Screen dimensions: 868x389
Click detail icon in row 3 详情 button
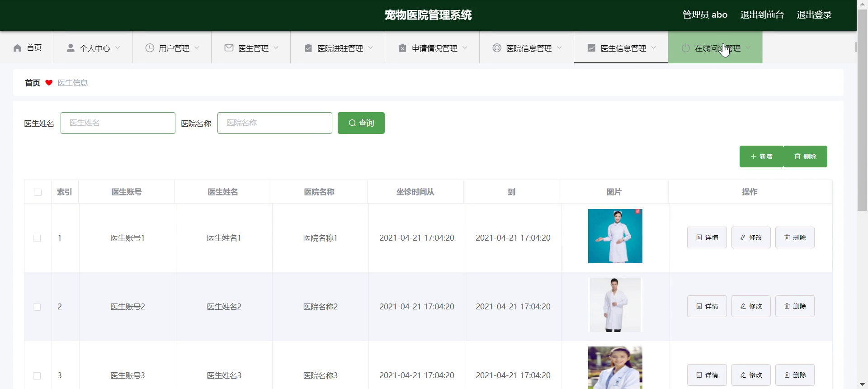click(x=699, y=375)
